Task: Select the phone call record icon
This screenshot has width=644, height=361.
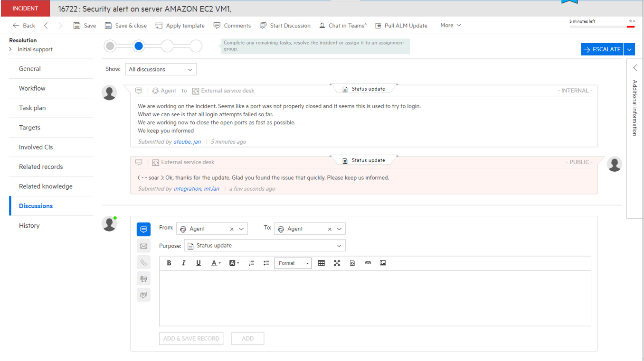Action: point(143,262)
